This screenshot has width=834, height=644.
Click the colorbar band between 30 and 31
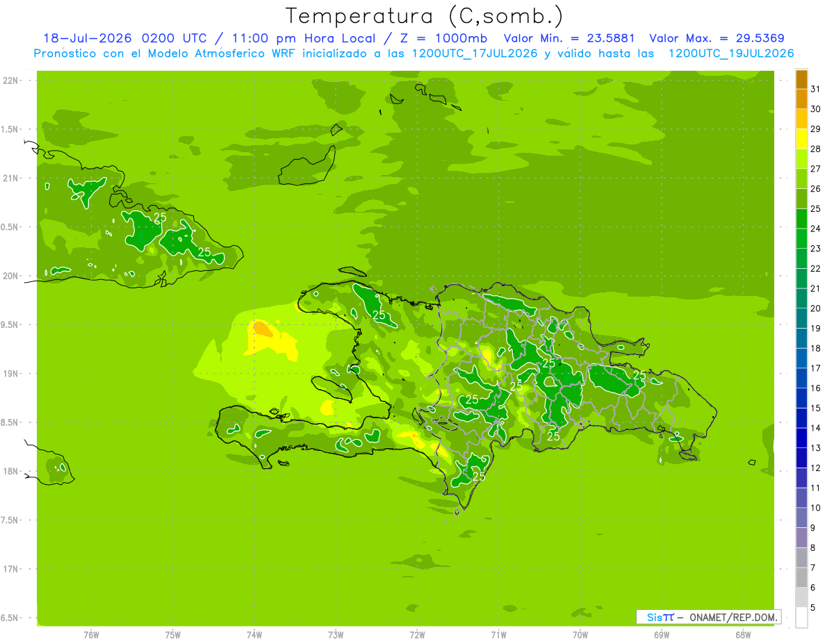[801, 99]
